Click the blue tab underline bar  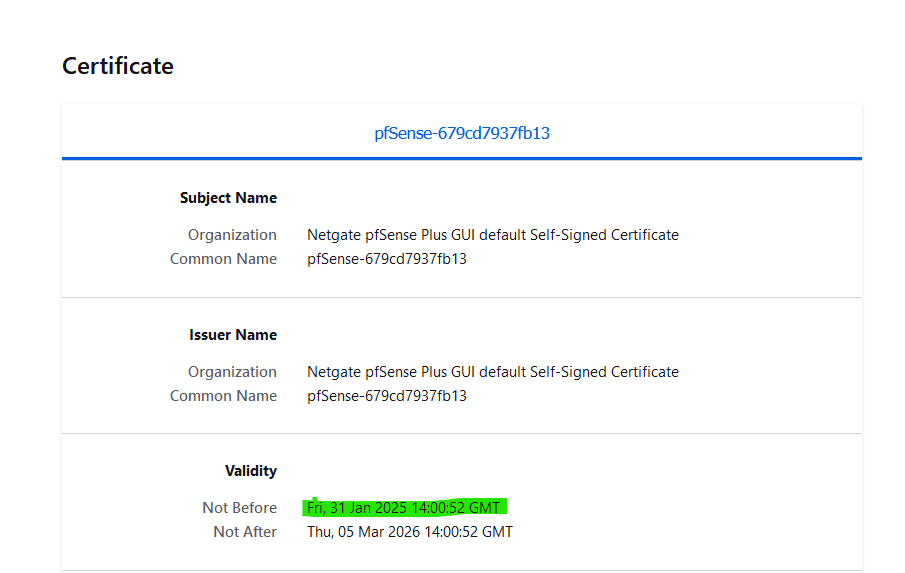tap(462, 158)
